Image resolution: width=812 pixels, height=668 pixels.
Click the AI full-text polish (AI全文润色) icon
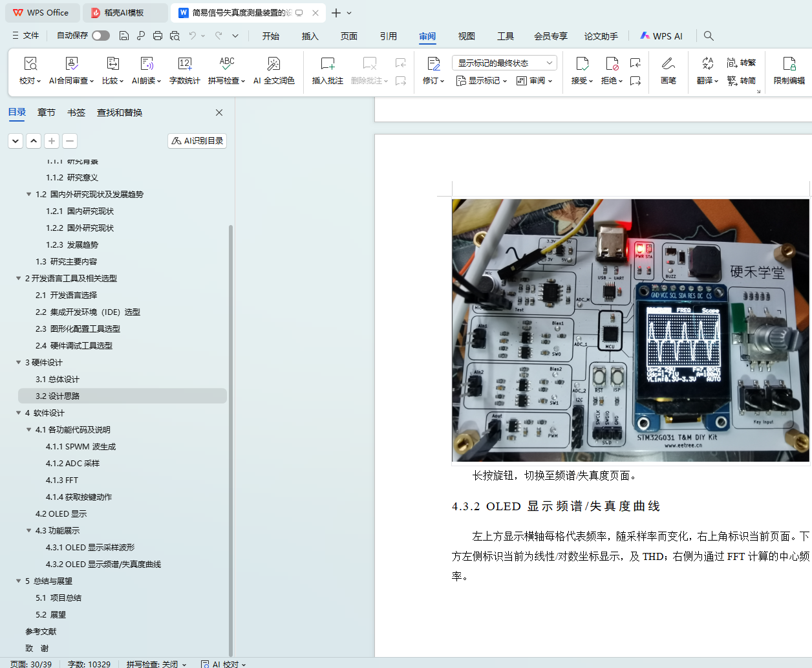click(273, 64)
